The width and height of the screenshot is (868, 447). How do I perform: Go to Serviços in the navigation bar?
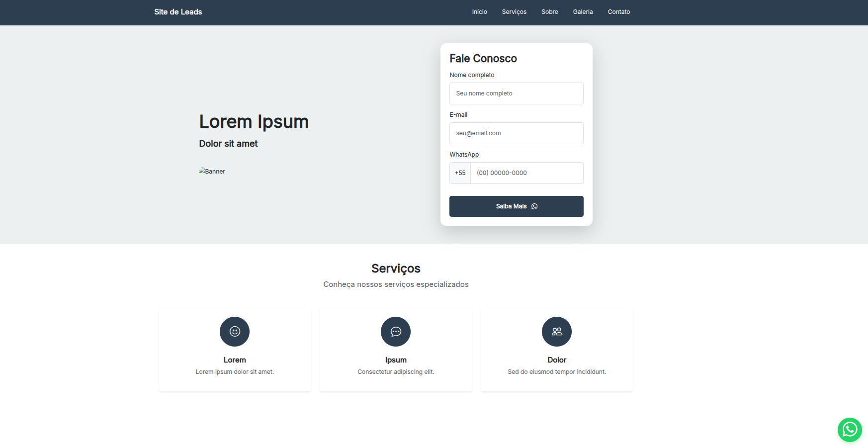(x=514, y=12)
